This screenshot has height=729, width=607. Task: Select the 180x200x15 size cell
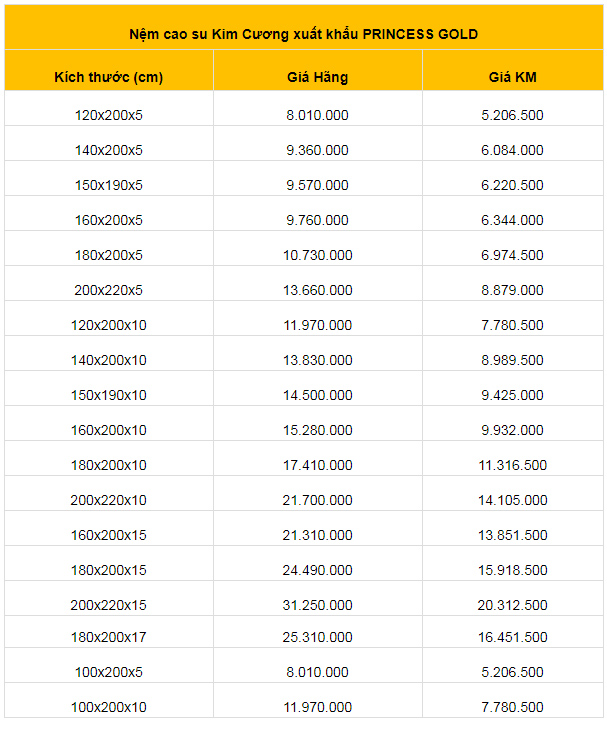pos(109,570)
